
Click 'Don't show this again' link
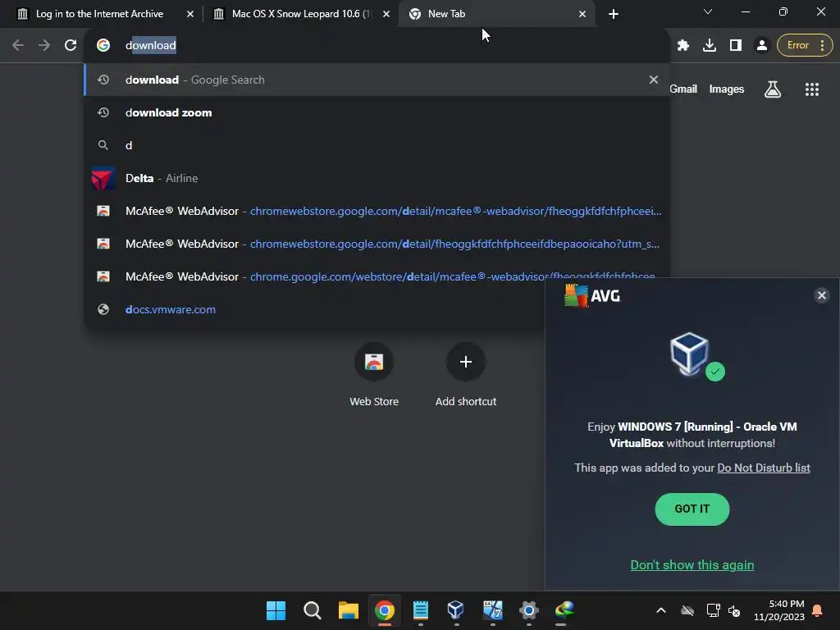click(x=692, y=565)
